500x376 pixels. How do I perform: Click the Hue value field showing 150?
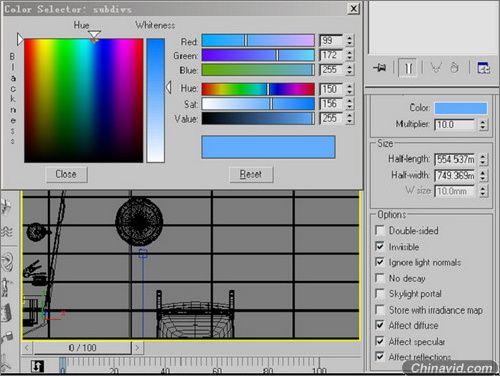tap(331, 89)
